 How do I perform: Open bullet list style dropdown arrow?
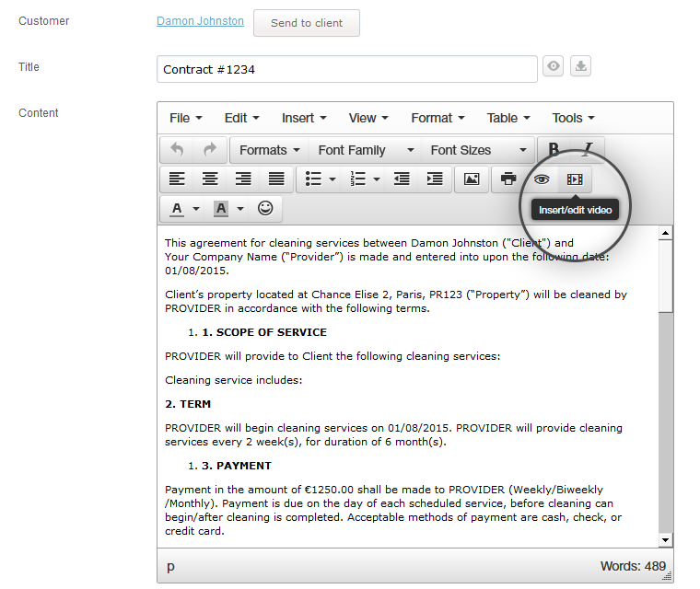click(x=332, y=179)
